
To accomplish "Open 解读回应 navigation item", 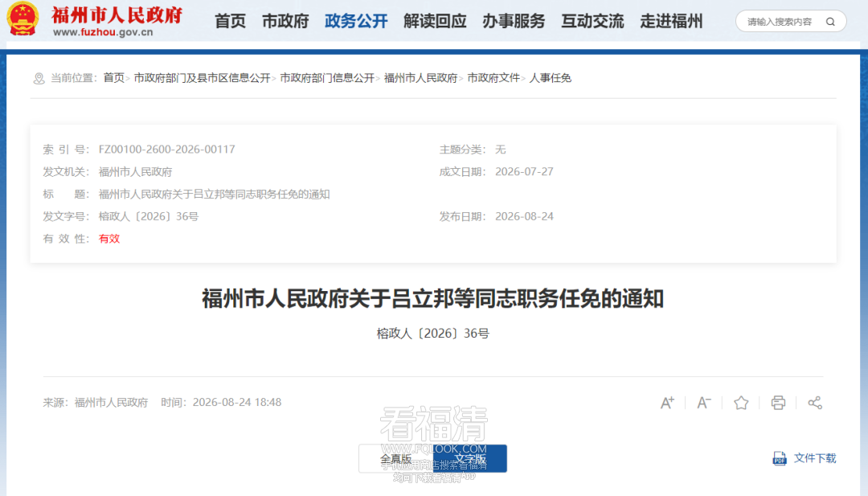I will coord(435,22).
